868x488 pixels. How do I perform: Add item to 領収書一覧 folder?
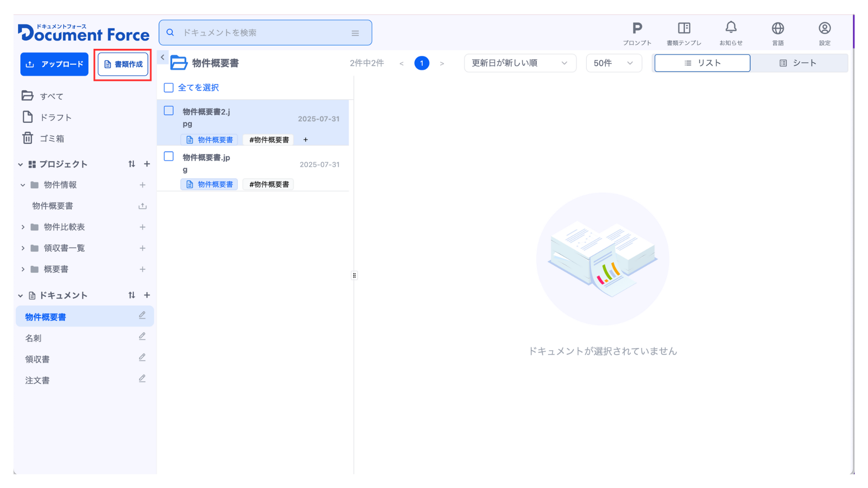pyautogui.click(x=142, y=248)
